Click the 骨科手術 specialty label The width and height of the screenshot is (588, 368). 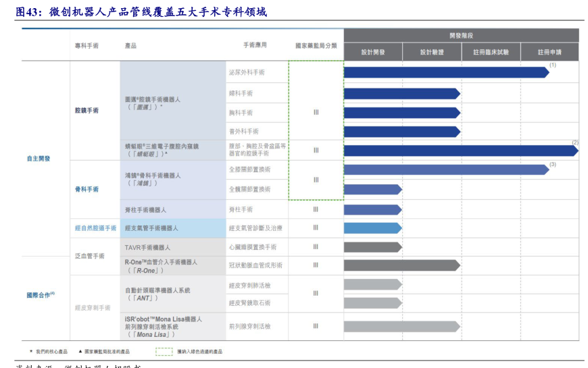(x=87, y=189)
